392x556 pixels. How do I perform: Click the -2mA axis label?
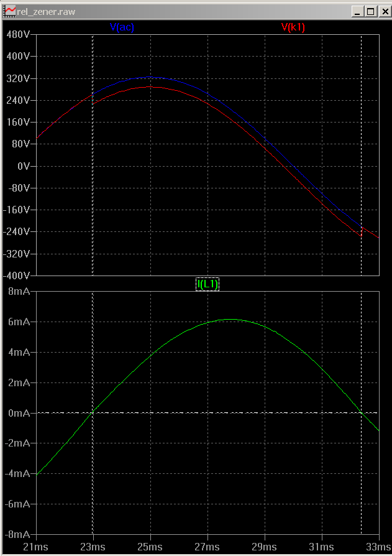pos(18,443)
